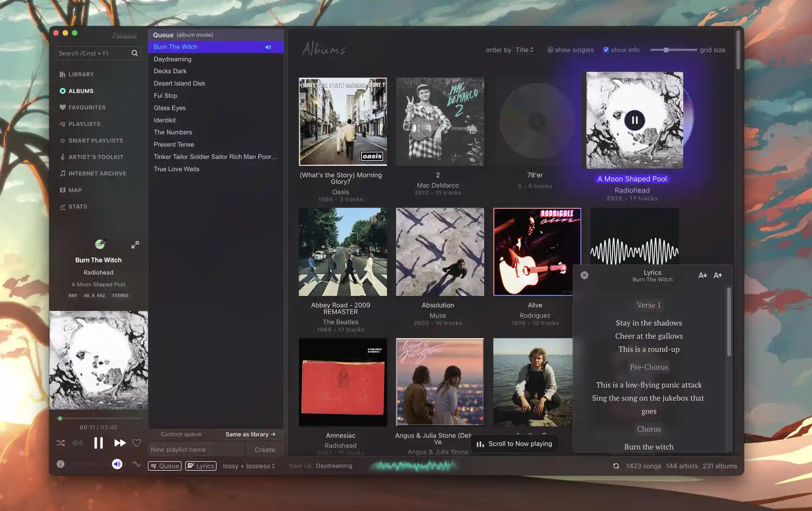Click the speaker icon on Burn The Witch row

(x=268, y=47)
